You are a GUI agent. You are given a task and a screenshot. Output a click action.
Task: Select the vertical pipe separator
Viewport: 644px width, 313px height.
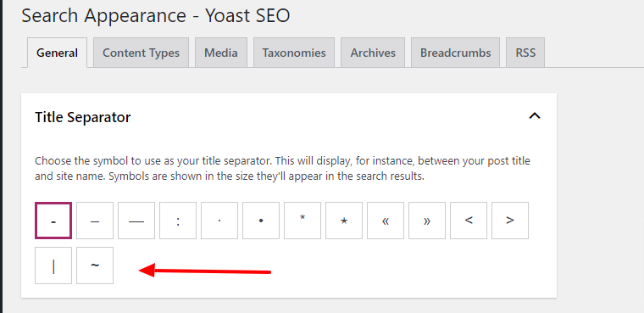coord(53,265)
